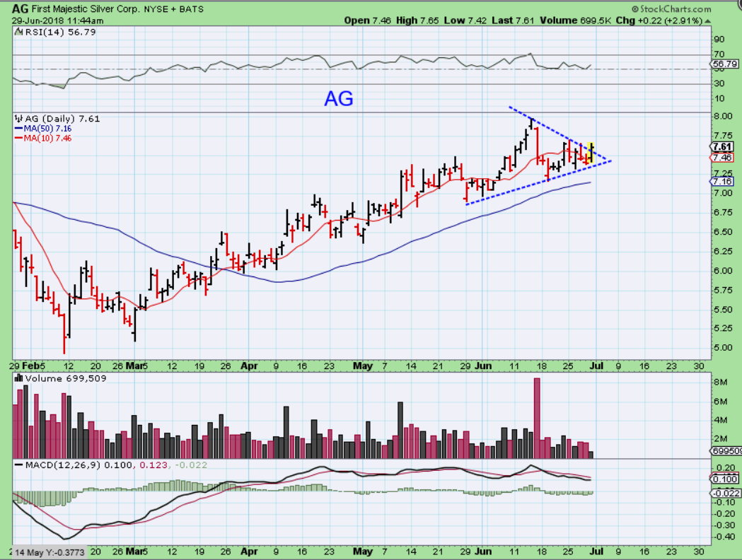Screen dimensions: 742x560
Task: Click the 6.00 price axis label
Action: click(x=723, y=271)
